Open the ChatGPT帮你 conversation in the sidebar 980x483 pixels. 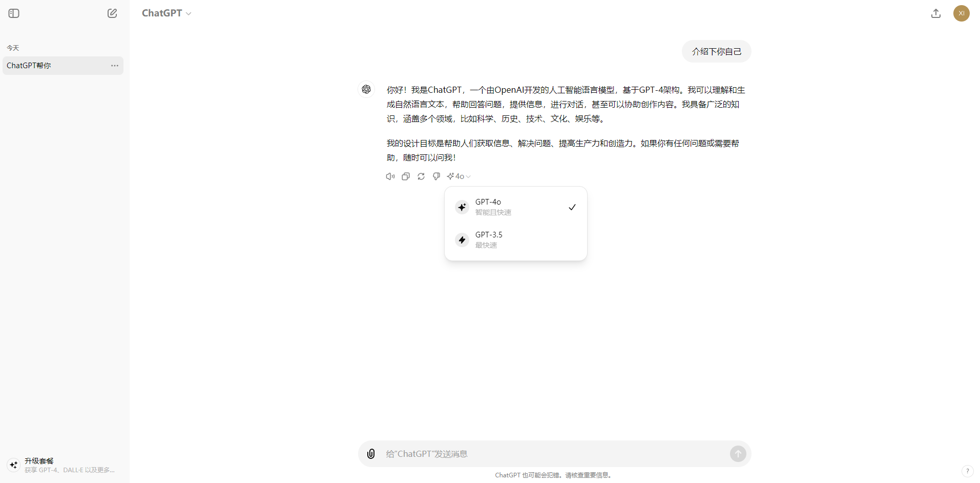click(63, 66)
